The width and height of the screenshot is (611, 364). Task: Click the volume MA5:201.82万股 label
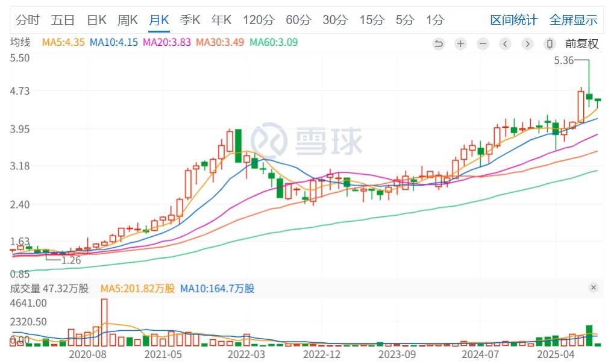(137, 289)
